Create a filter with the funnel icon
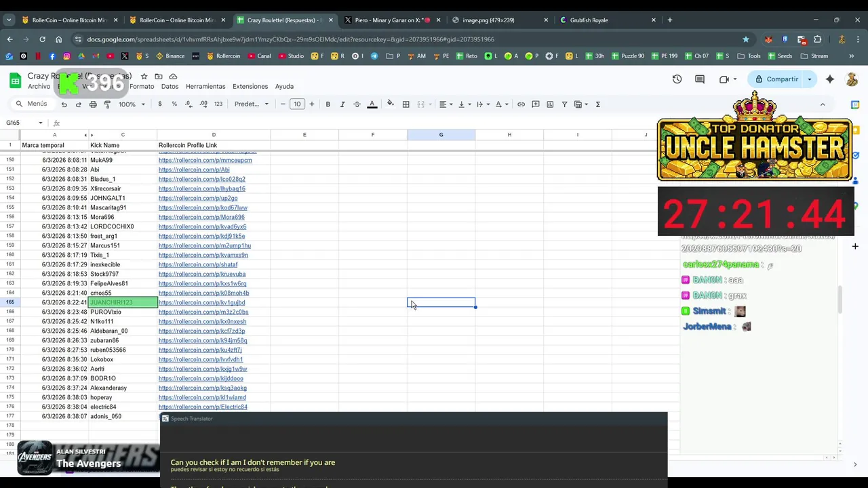 [564, 104]
